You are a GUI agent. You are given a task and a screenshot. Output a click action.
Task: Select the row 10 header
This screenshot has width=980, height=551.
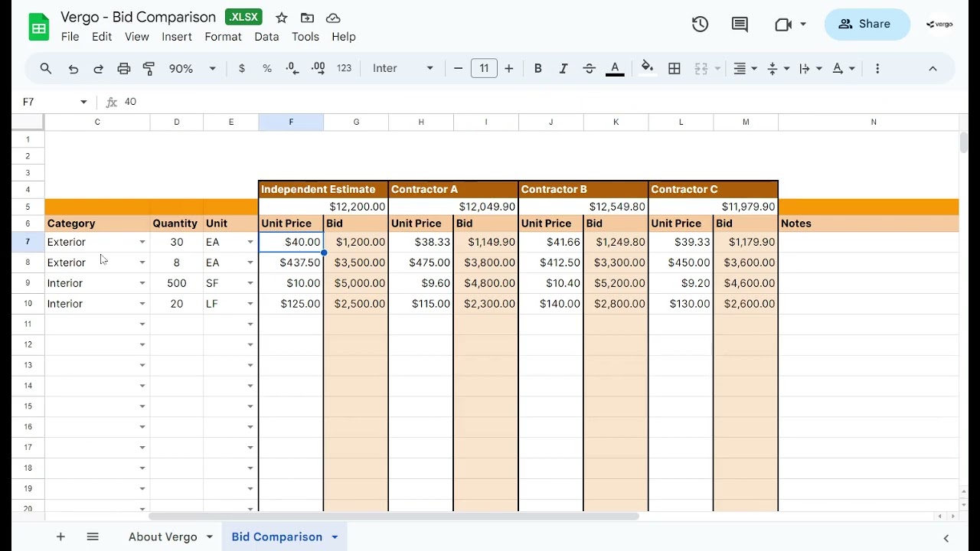28,304
